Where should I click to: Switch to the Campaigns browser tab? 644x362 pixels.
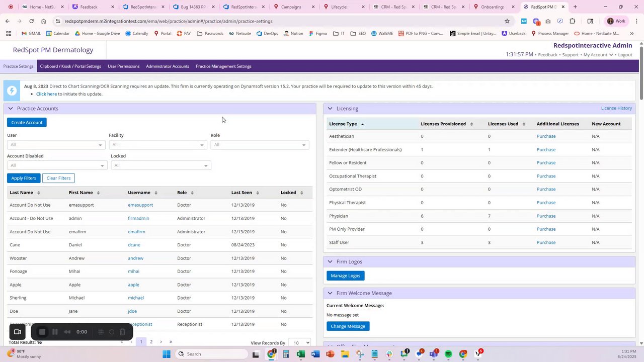295,7
